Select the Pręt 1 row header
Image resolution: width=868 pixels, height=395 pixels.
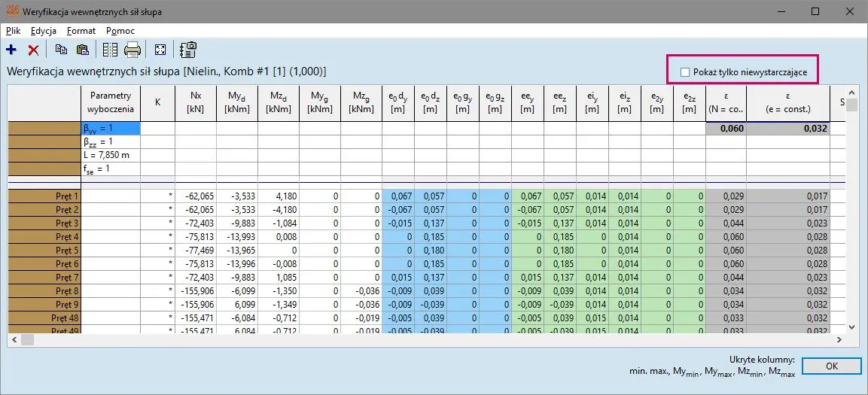click(x=44, y=196)
